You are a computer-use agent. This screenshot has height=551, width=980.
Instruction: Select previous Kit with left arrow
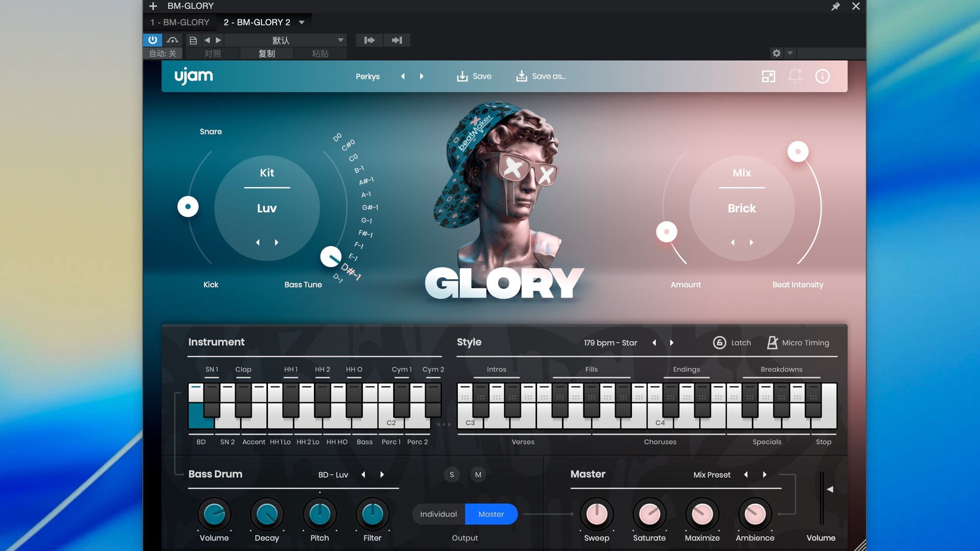(x=258, y=242)
